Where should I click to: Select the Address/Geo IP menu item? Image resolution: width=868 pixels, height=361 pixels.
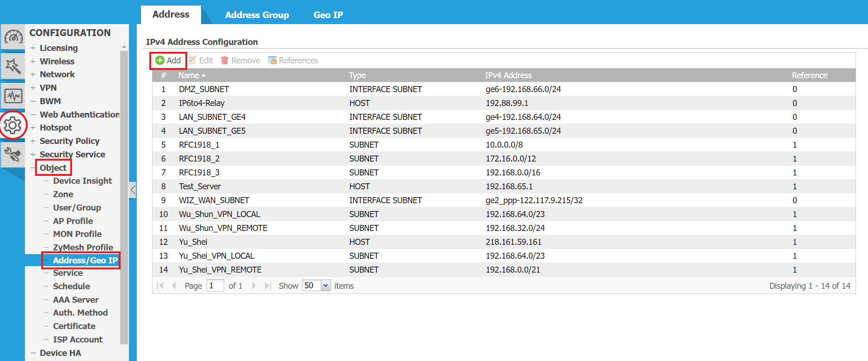pos(86,261)
